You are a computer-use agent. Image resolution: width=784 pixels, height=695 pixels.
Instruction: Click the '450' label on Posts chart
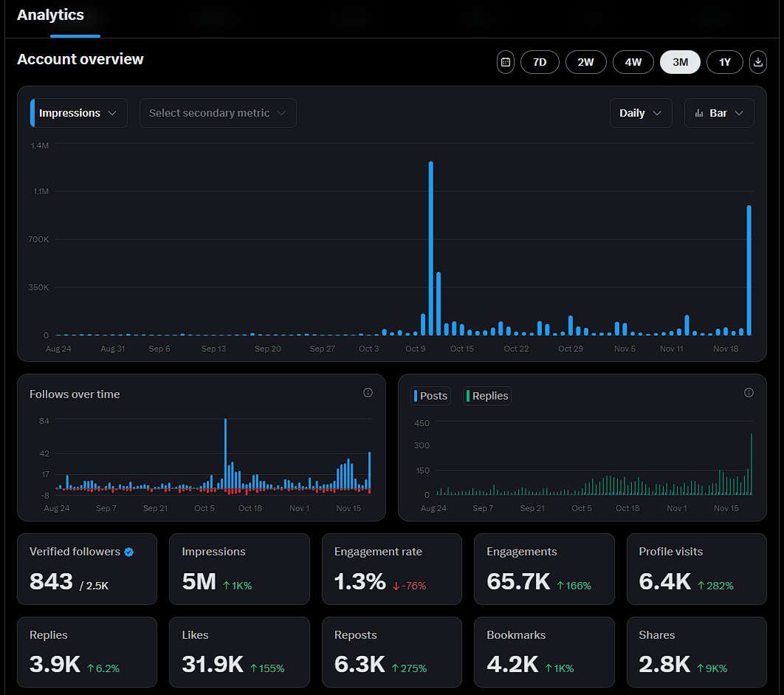click(x=422, y=423)
